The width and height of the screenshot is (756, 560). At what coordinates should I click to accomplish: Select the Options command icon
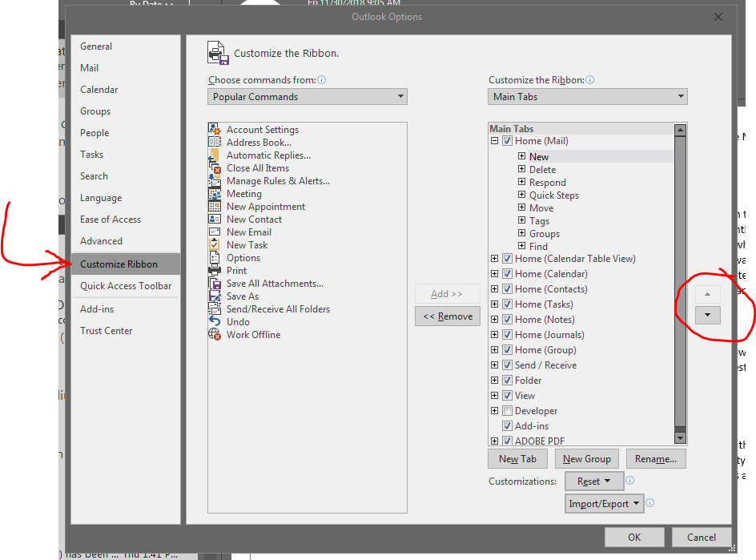215,258
